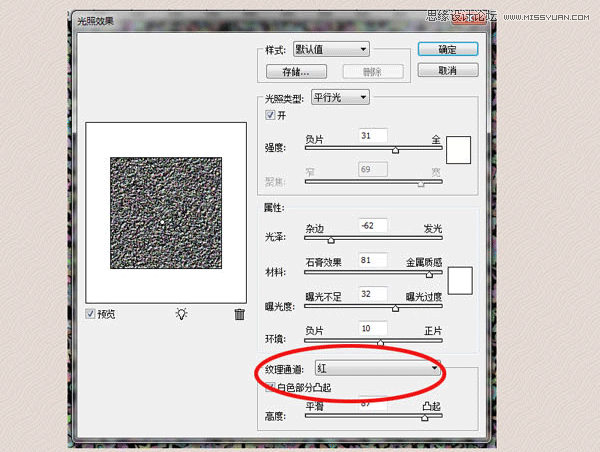Viewport: 600px width, 452px height.
Task: Toggle the 白色部分凸起 checkbox
Action: (x=268, y=387)
